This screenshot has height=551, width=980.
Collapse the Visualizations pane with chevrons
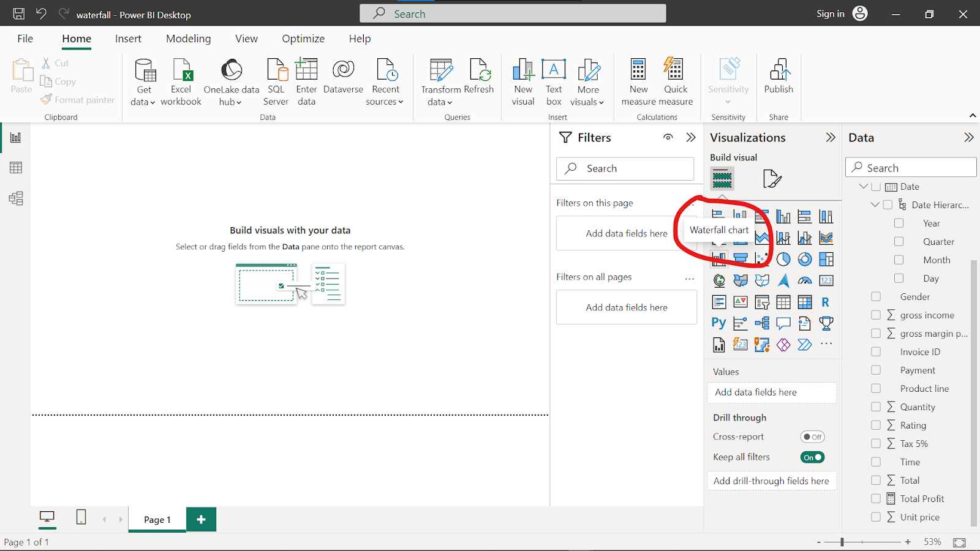(831, 137)
